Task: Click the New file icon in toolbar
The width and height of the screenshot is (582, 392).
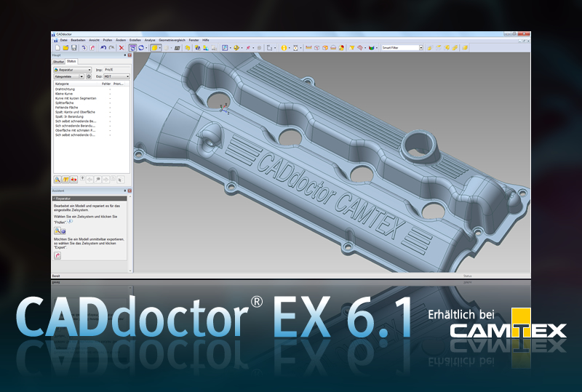Action: click(57, 48)
